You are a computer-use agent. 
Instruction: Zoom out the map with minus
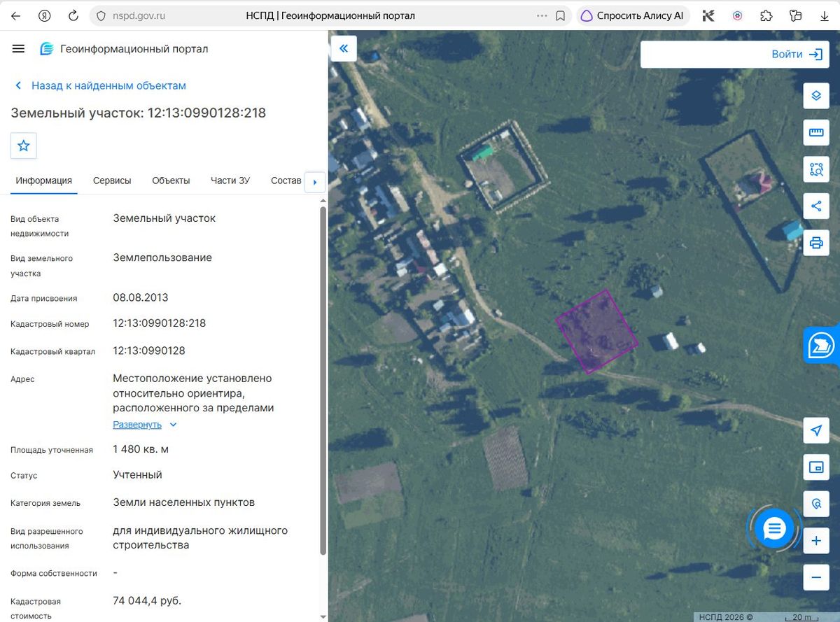(x=816, y=577)
